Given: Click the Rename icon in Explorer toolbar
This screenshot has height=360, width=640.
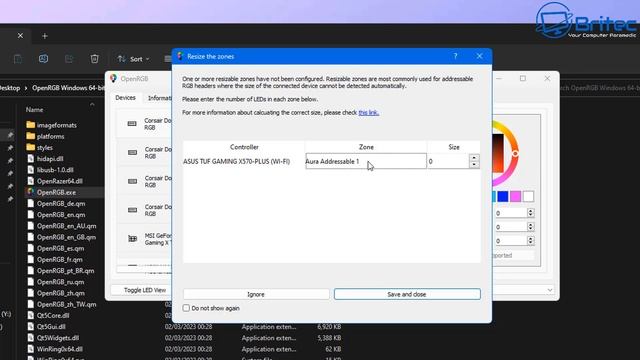Looking at the screenshot, I should 43,59.
